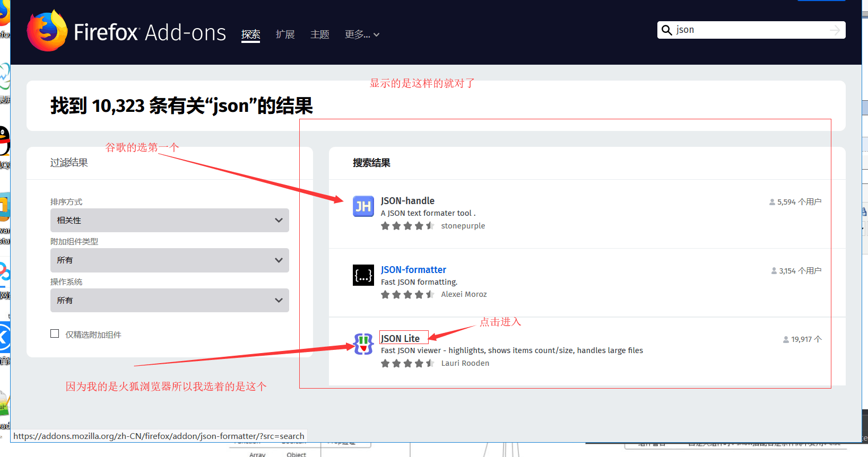This screenshot has height=457, width=868.
Task: Click the JSON Lite star rating
Action: click(407, 363)
